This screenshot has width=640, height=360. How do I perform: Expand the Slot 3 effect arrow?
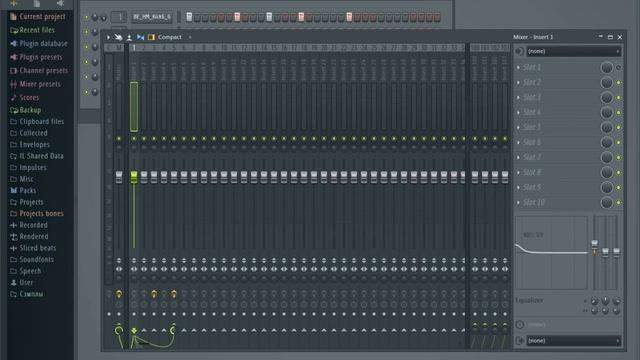(x=519, y=98)
